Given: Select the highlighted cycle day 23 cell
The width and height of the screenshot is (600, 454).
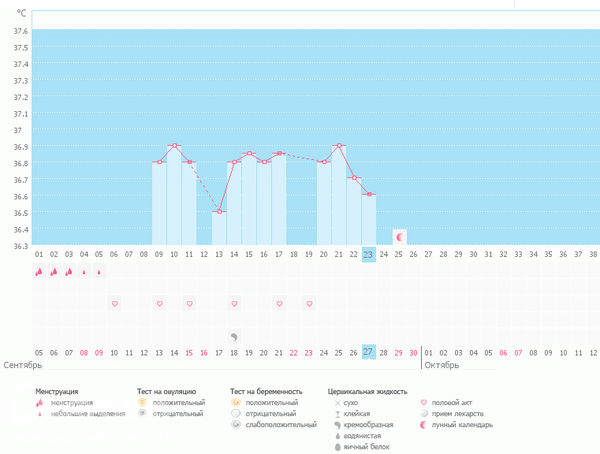Looking at the screenshot, I should click(369, 254).
